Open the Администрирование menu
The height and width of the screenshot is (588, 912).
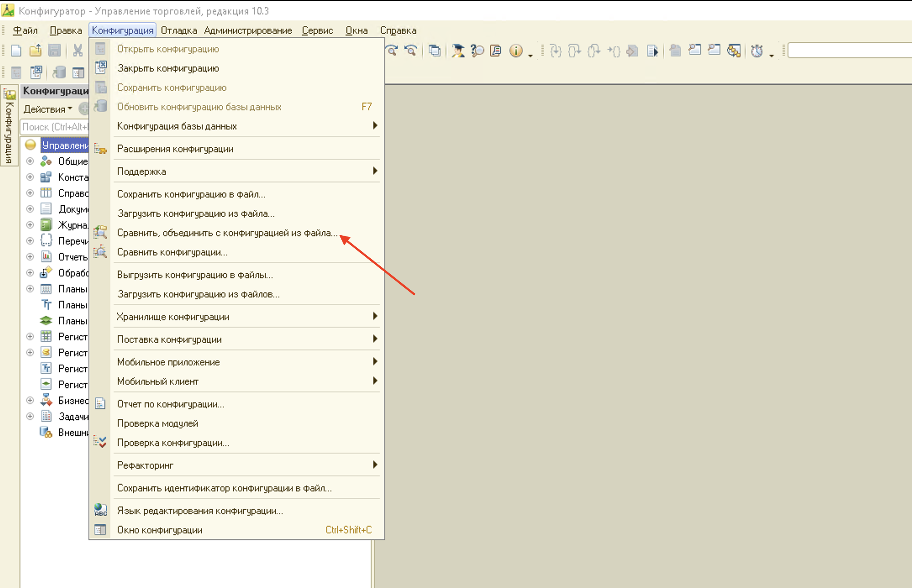(248, 31)
